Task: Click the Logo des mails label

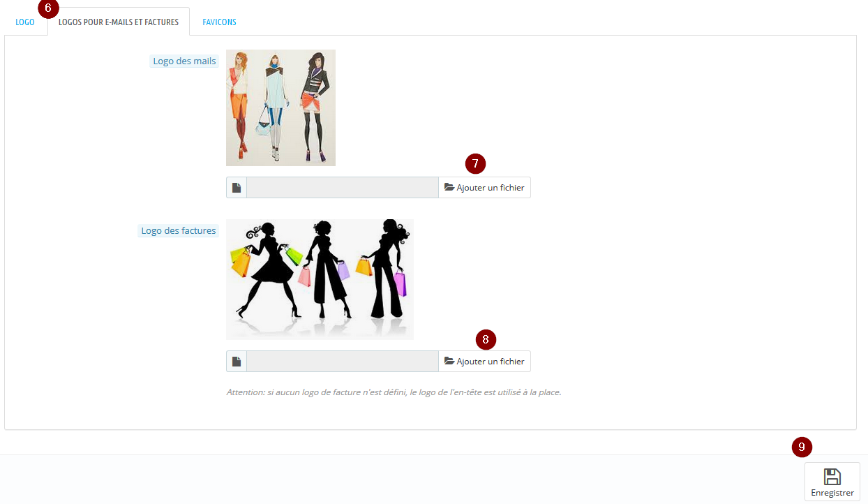Action: pyautogui.click(x=184, y=61)
